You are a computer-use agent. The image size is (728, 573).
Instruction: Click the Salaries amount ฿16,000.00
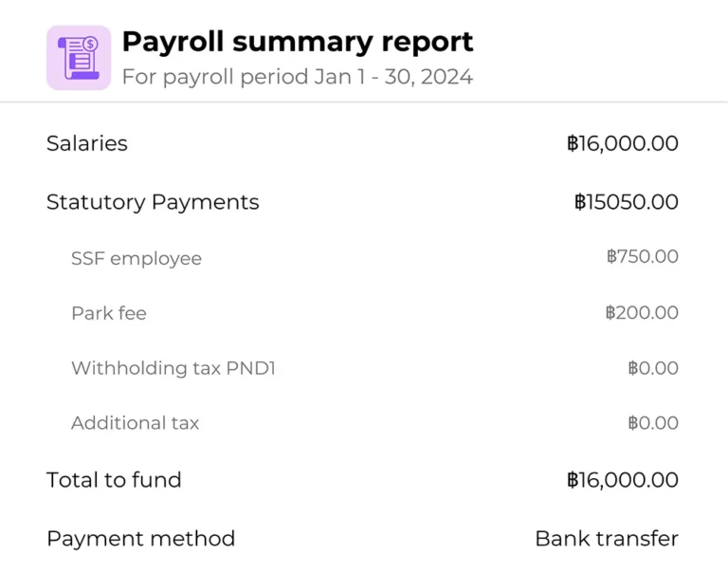coord(623,143)
